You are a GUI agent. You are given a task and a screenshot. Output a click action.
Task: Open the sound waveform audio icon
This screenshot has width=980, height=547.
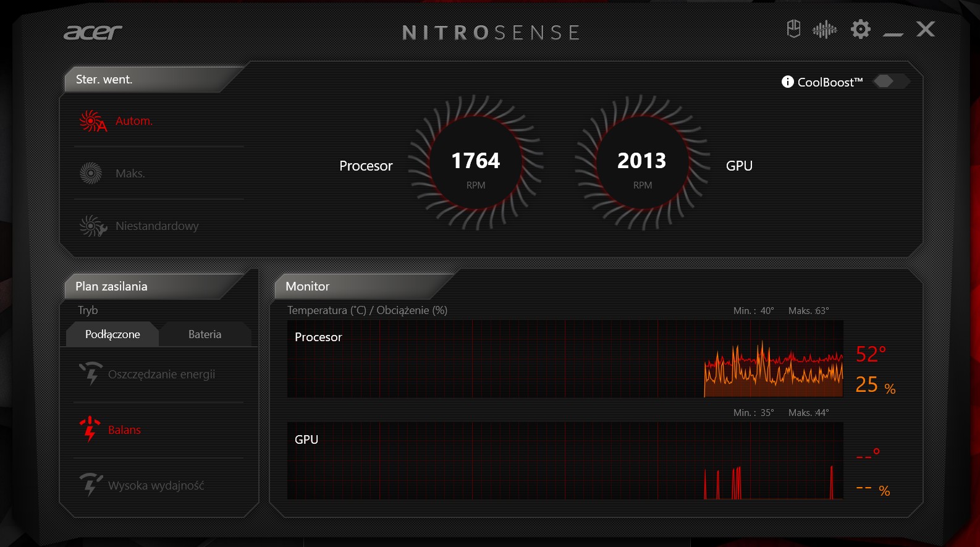coord(825,29)
